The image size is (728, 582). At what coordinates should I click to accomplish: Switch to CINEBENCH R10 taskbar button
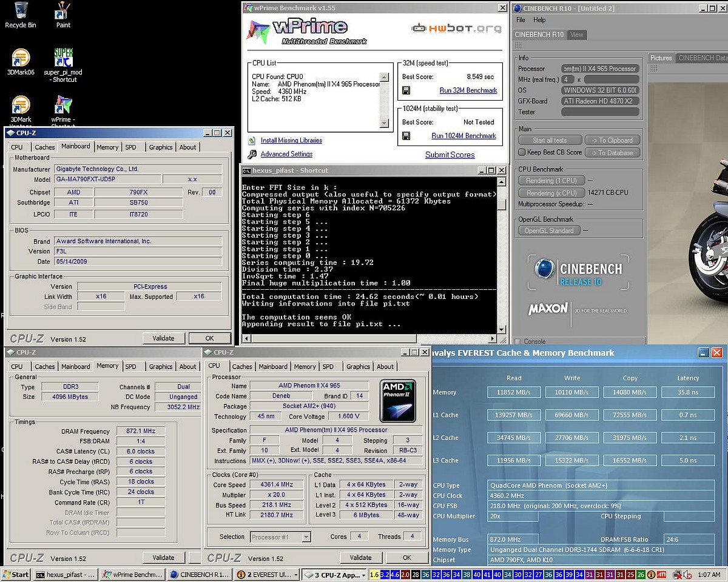[199, 574]
